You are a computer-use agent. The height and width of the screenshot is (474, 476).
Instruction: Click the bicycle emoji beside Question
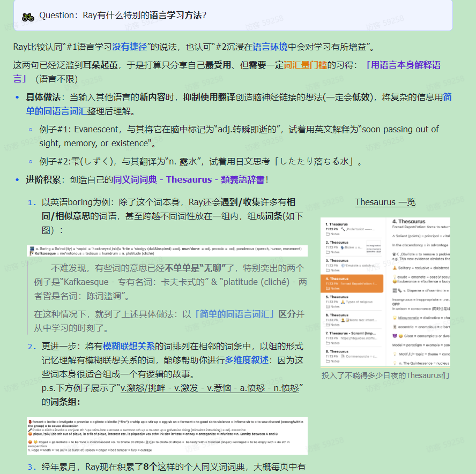[28, 16]
